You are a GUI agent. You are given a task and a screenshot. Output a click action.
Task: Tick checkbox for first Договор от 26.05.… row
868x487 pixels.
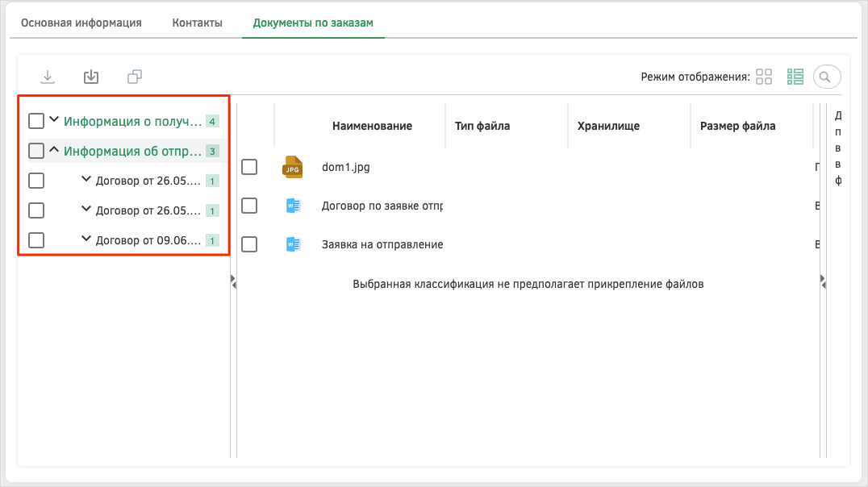click(36, 181)
